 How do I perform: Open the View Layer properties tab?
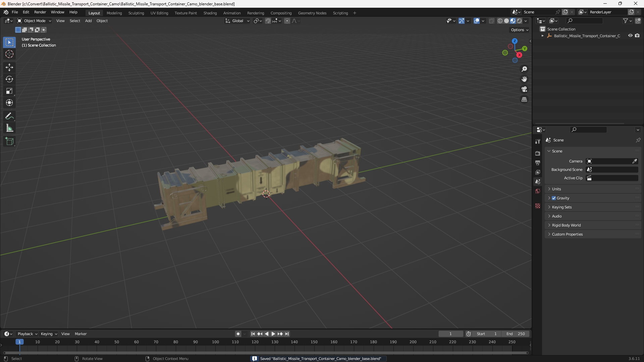point(538,172)
